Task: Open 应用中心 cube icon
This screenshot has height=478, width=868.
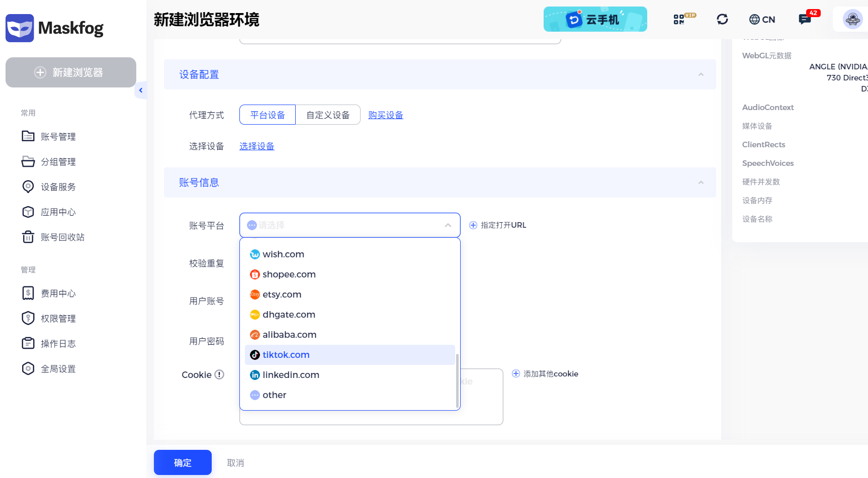Action: pos(28,212)
